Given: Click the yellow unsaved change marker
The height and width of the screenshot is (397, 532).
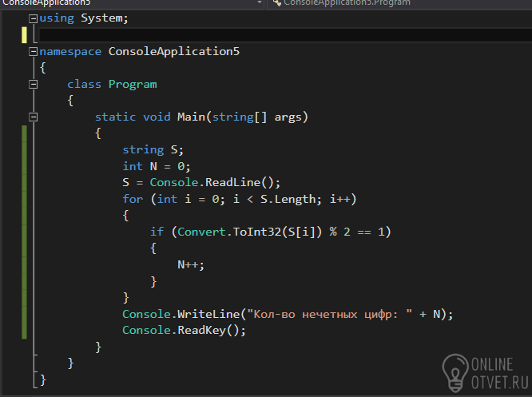Looking at the screenshot, I should (x=24, y=35).
